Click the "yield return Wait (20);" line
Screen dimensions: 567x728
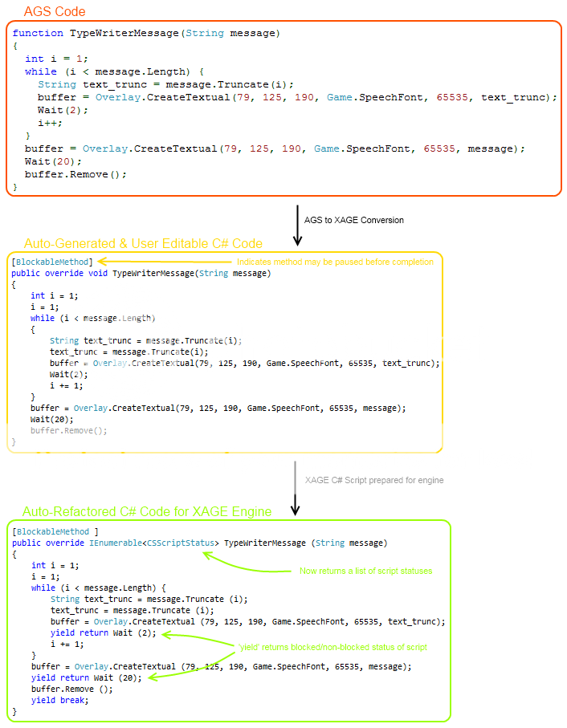pyautogui.click(x=87, y=678)
